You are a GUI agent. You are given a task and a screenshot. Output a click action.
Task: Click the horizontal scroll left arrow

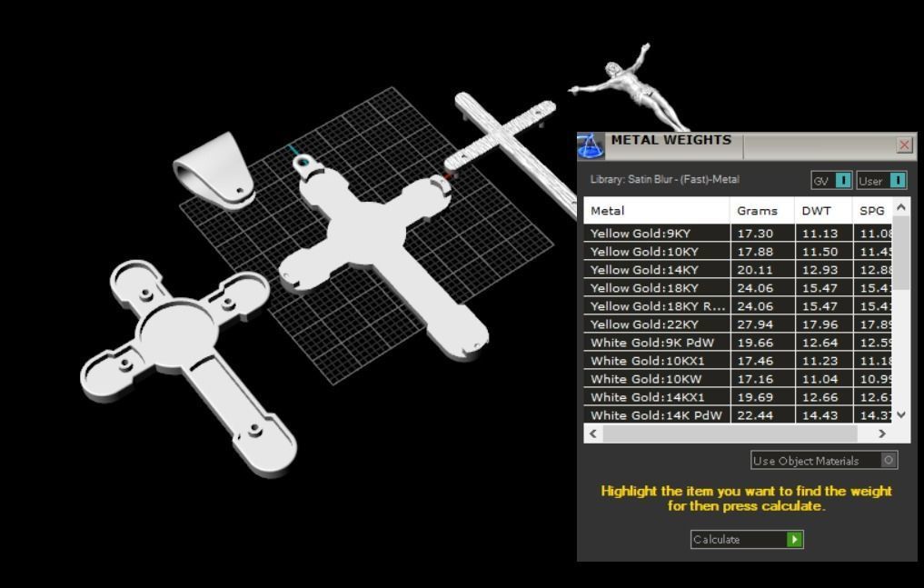tap(592, 434)
